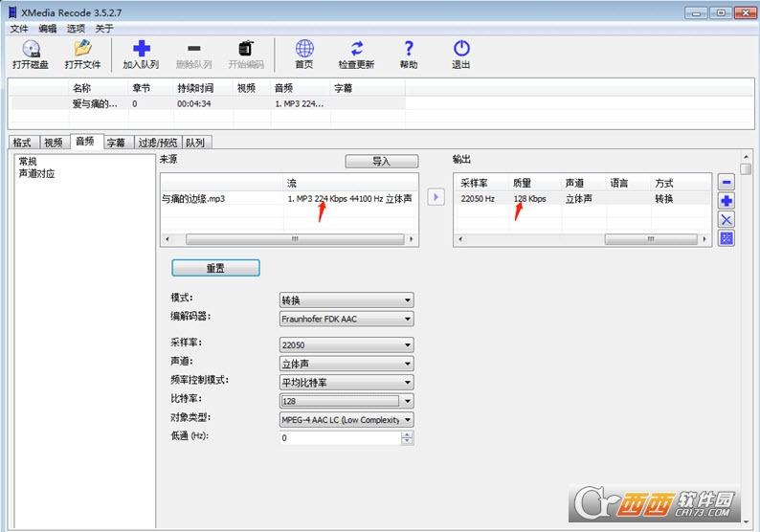Click the file list row with 00:04:34
Screen dimensions: 760x532
[x=207, y=103]
